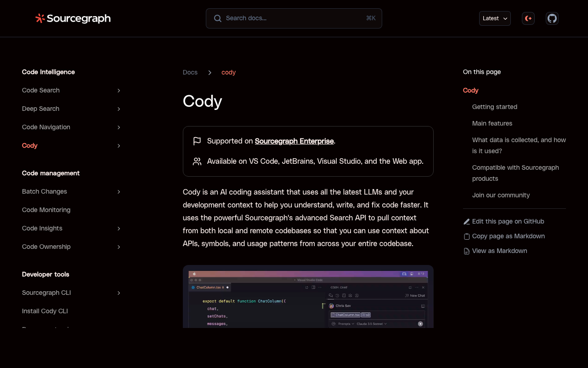Click the users icon beside the availability note

197,161
